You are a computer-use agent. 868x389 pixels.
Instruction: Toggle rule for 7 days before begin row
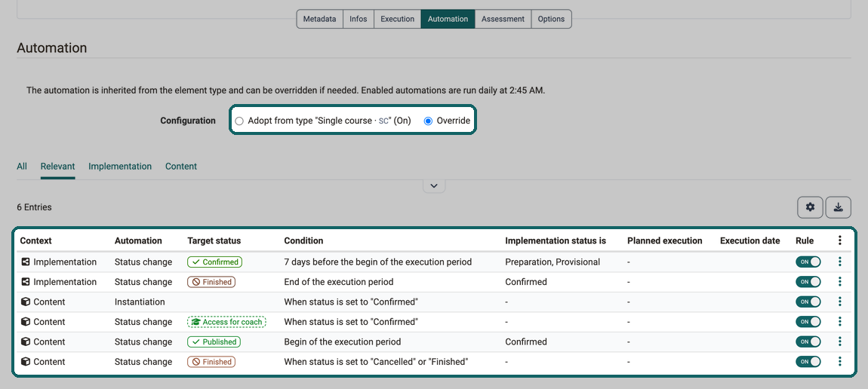coord(808,262)
